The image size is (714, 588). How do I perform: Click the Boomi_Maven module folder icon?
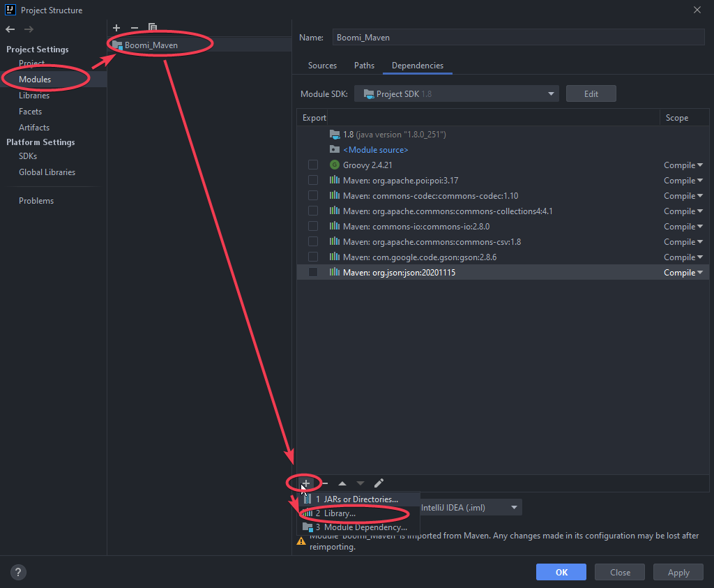point(117,45)
